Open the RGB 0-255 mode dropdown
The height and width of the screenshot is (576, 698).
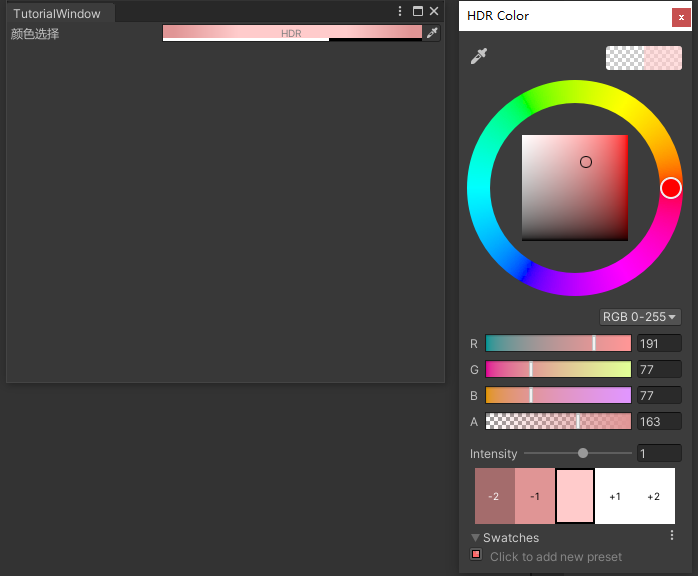pos(640,317)
